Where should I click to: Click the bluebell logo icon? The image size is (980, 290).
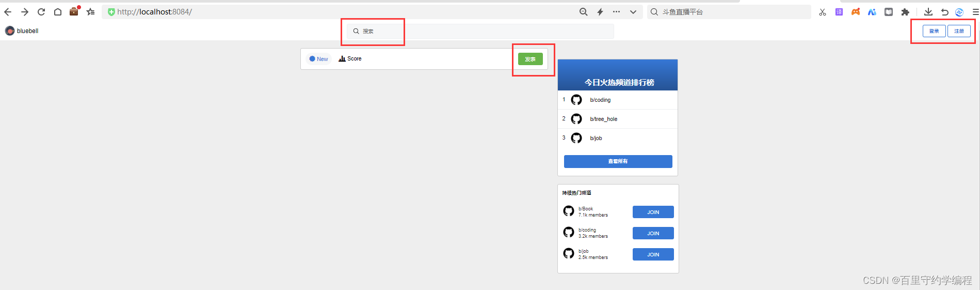pos(10,31)
